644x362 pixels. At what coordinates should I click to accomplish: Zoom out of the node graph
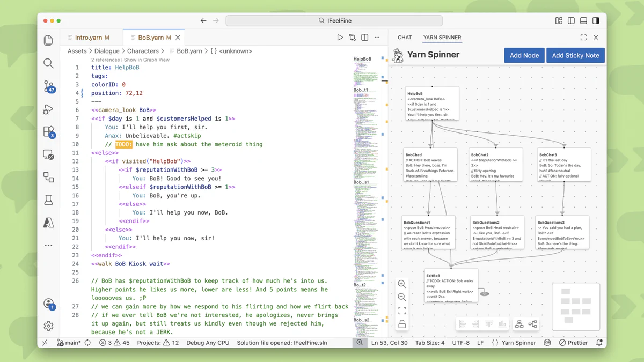point(402,298)
